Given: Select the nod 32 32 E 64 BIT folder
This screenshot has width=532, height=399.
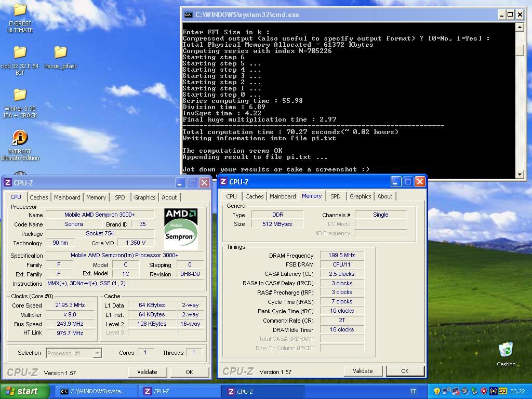Looking at the screenshot, I should pos(20,52).
